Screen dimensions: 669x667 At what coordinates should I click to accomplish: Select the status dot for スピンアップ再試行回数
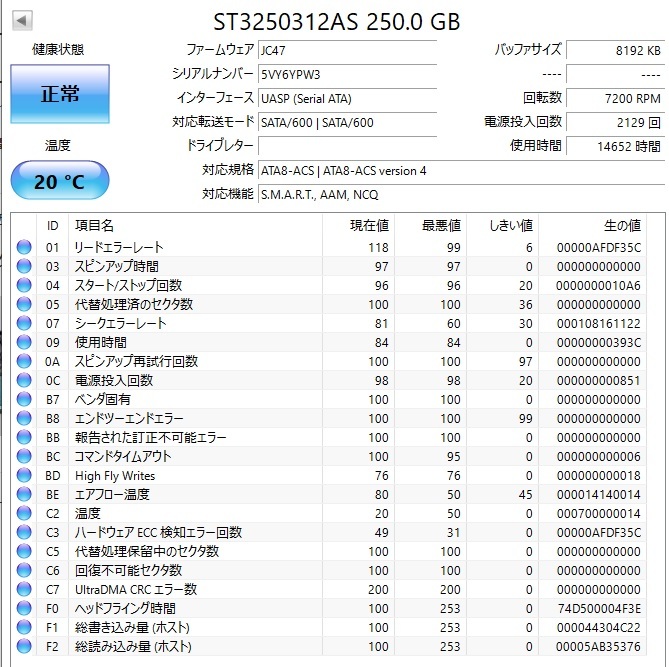point(24,361)
